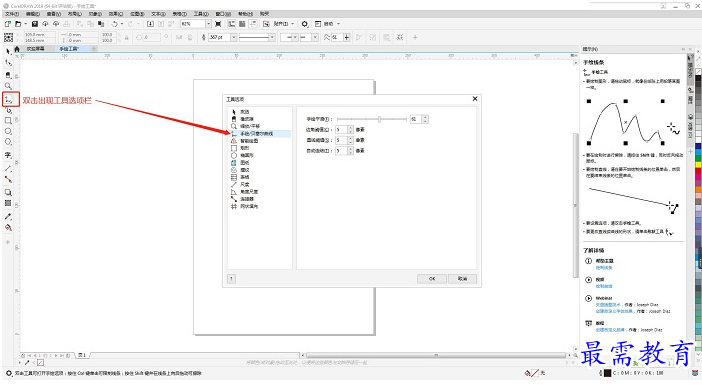The width and height of the screenshot is (702, 385).
Task: Click the Print icon in the toolbar
Action: click(x=67, y=24)
